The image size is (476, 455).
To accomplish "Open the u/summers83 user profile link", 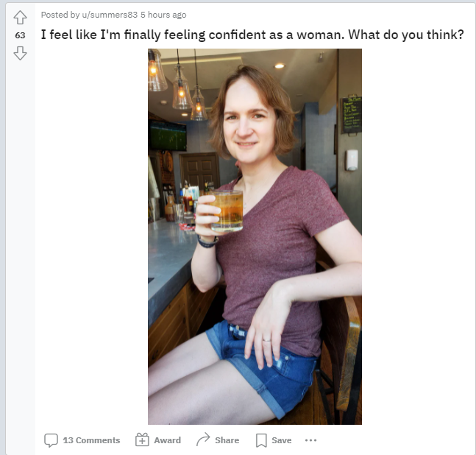I will tap(110, 15).
